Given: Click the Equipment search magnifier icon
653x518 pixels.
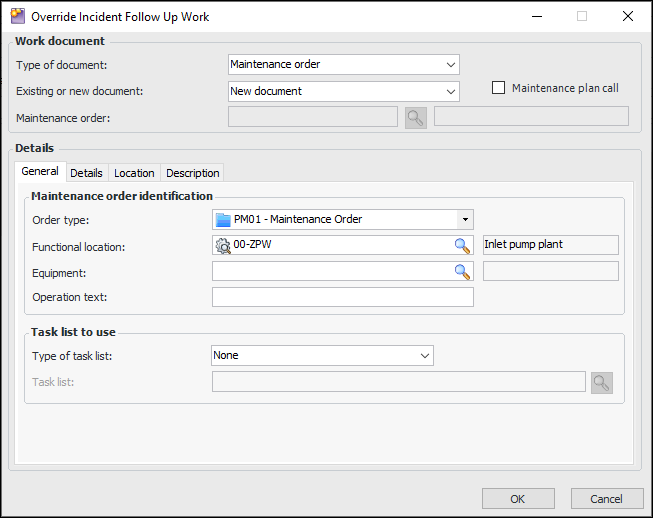Looking at the screenshot, I should [462, 271].
